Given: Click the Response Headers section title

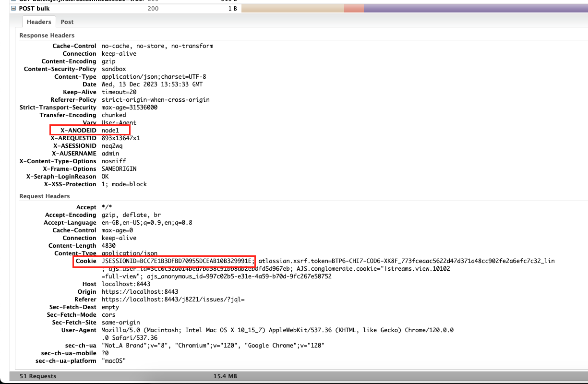Looking at the screenshot, I should point(47,36).
